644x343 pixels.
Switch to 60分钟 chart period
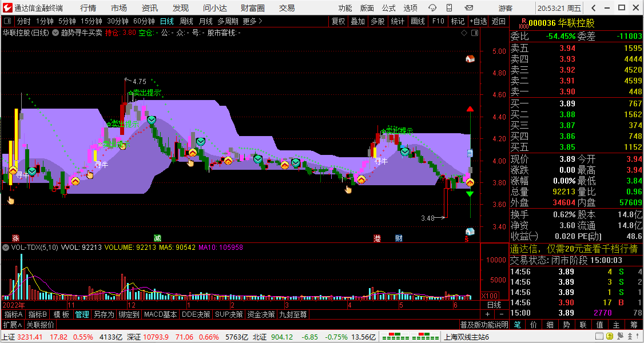coord(144,21)
